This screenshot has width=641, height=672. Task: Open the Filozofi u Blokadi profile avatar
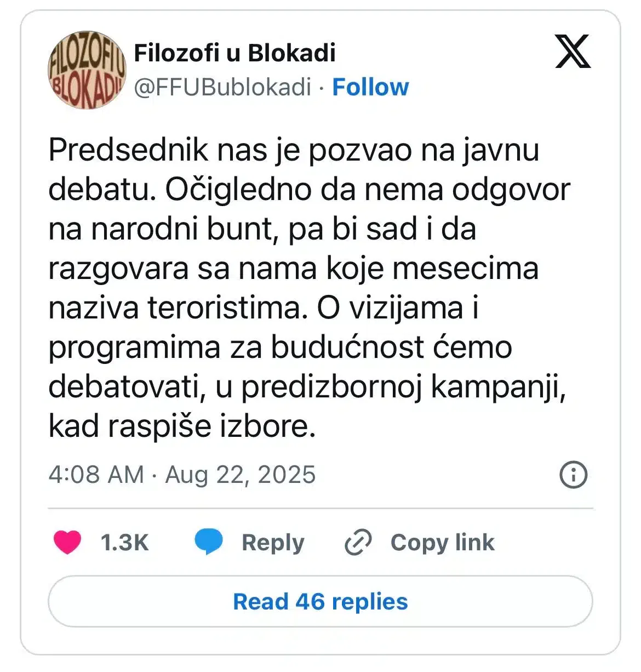coord(87,70)
